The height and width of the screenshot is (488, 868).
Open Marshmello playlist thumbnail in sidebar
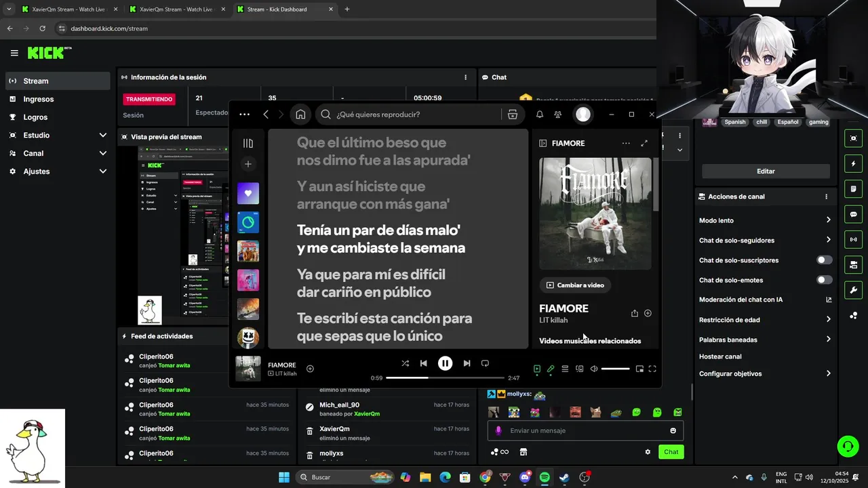[248, 338]
